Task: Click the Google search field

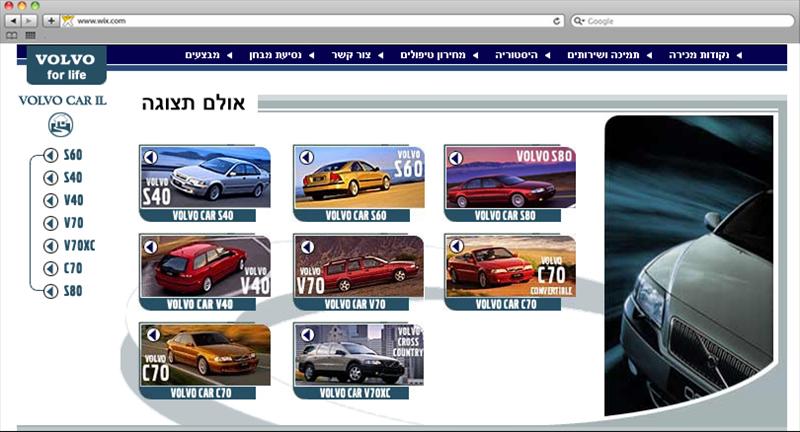Action: tap(683, 21)
